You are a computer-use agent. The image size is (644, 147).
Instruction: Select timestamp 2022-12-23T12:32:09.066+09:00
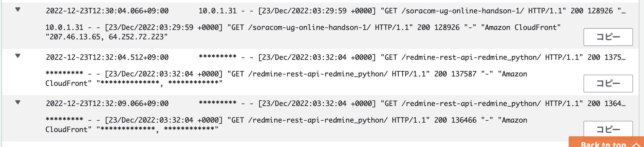[107, 103]
